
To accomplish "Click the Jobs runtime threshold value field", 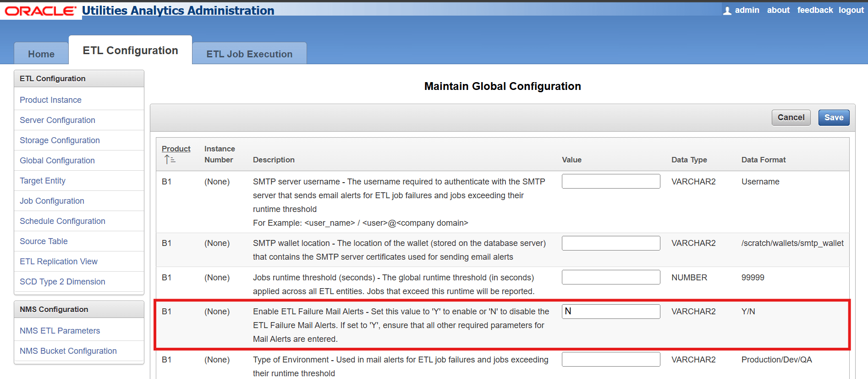I will (611, 277).
